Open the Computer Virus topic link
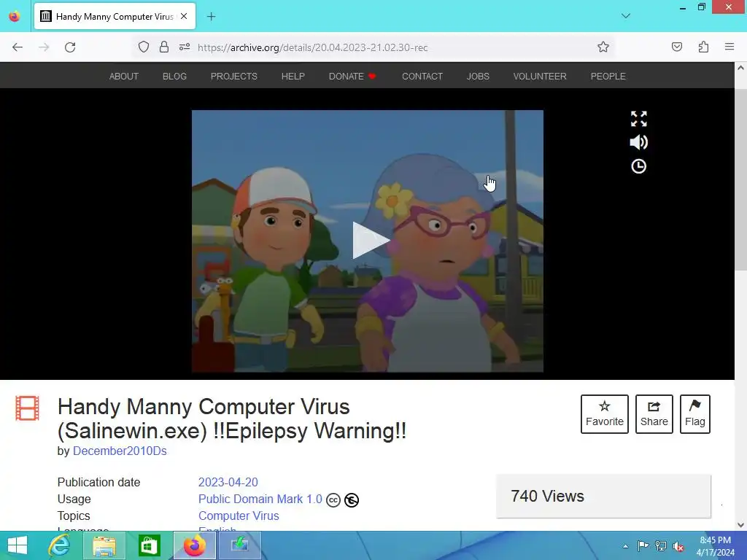The height and width of the screenshot is (560, 747). pyautogui.click(x=239, y=516)
